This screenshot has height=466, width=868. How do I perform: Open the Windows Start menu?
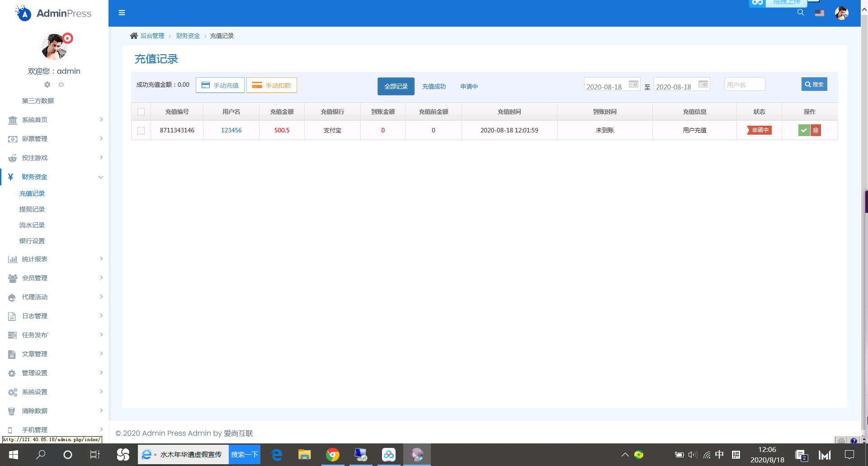point(13,455)
